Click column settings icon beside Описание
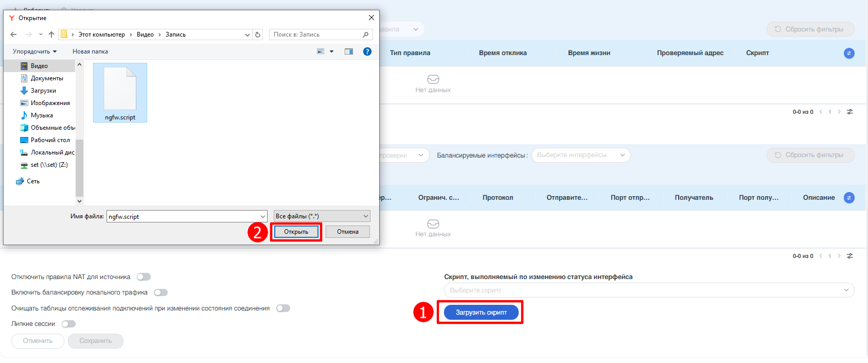 click(849, 198)
